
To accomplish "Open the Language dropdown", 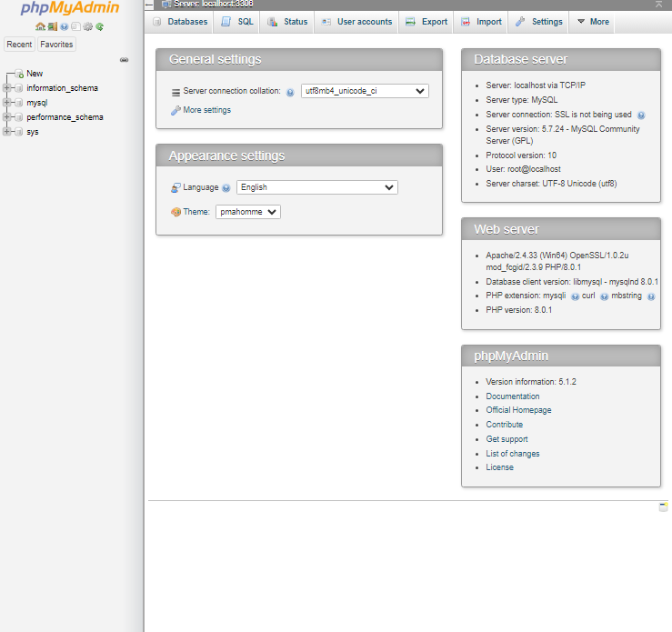I will pos(317,187).
